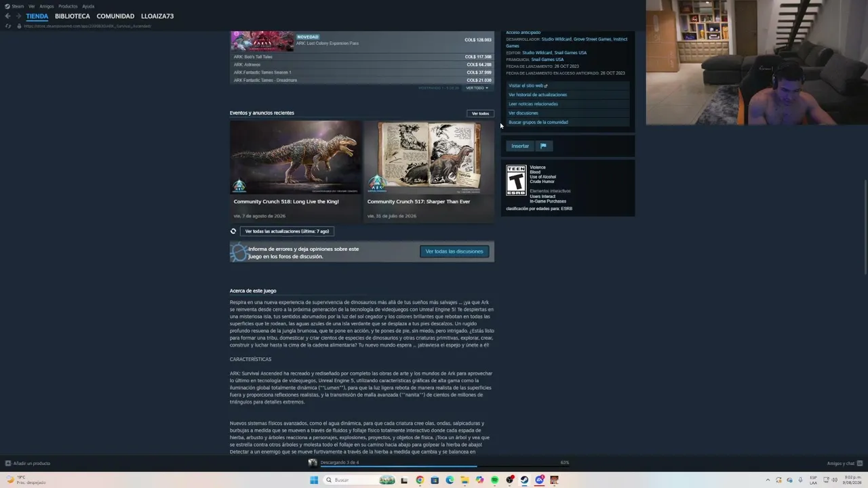Select 'ARK Fantastic Tames Season 1' DLC row
The width and height of the screenshot is (868, 488).
[362, 73]
